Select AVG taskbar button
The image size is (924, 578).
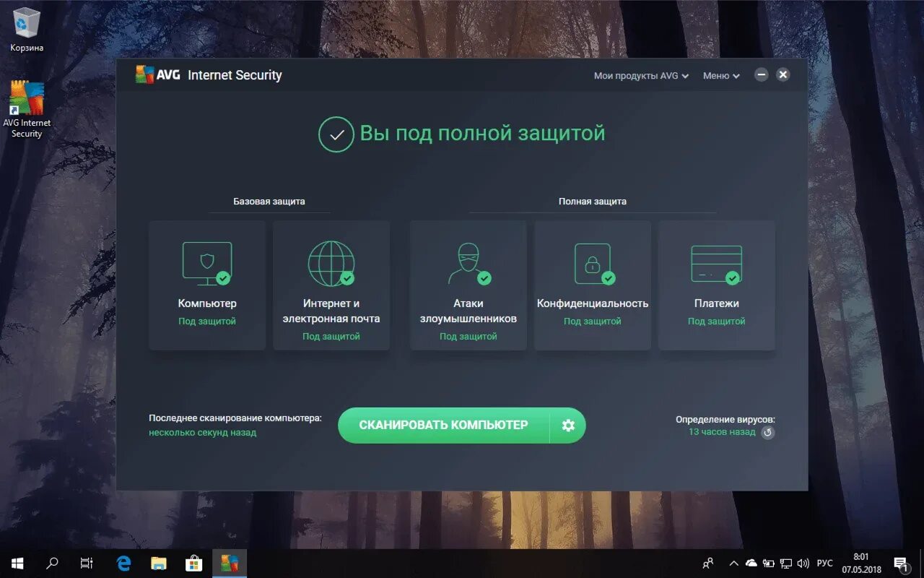230,564
